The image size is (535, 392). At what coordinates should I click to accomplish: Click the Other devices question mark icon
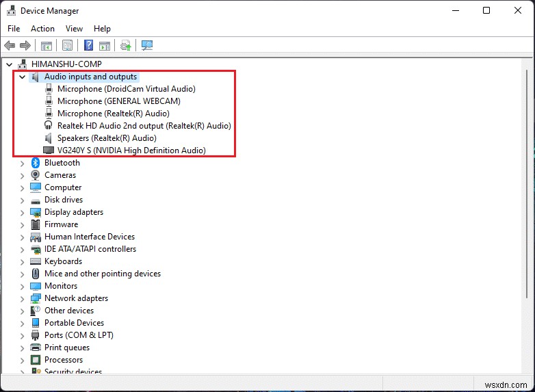tap(36, 311)
